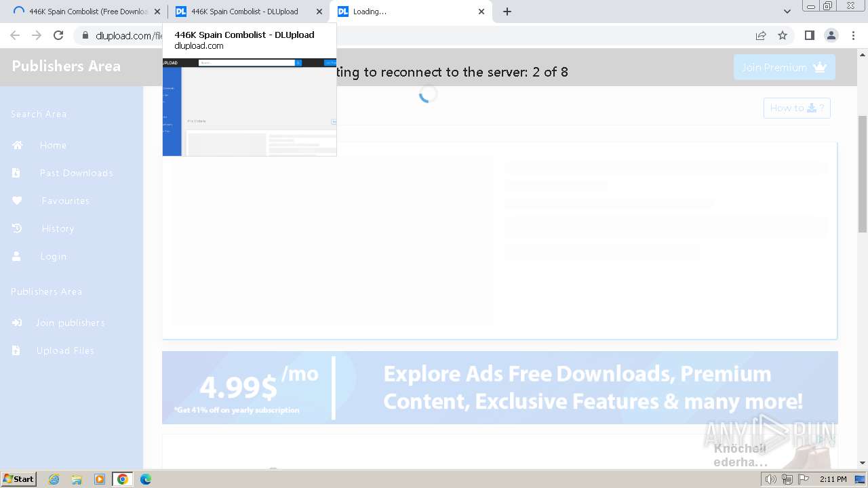Screen dimensions: 868x488
Task: Open the Login page
Action: tap(53, 256)
